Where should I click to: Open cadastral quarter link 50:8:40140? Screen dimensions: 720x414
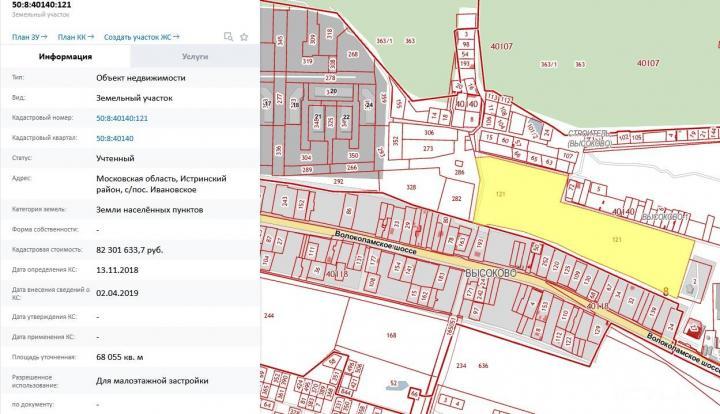point(116,139)
